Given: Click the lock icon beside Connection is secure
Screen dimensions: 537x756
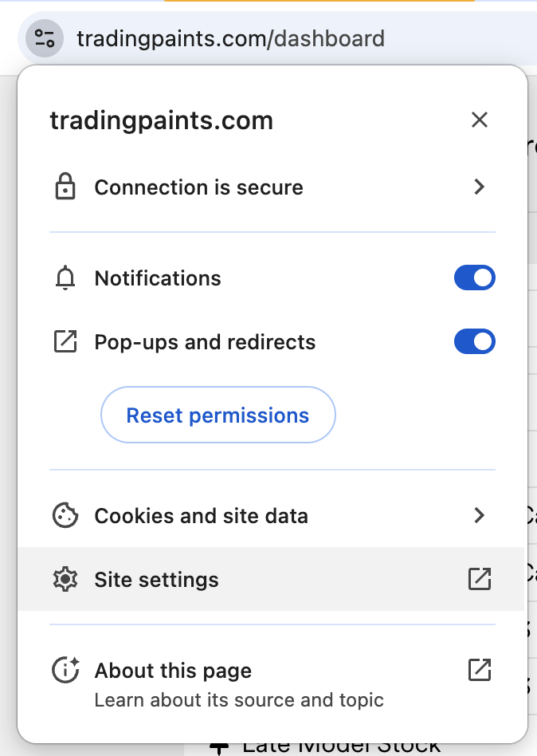Looking at the screenshot, I should pos(65,187).
